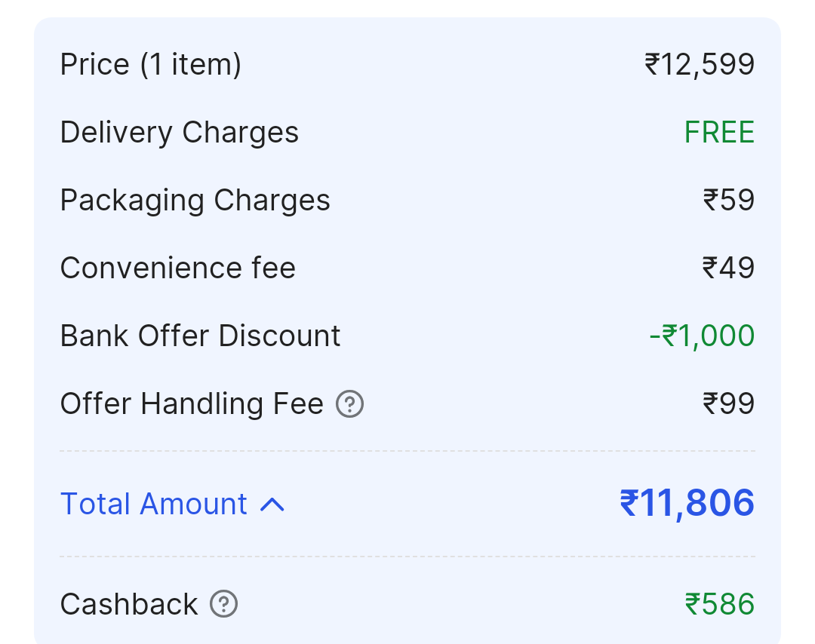Click the ₹99 handling fee amount
Viewport: 815px width, 644px height.
click(728, 404)
